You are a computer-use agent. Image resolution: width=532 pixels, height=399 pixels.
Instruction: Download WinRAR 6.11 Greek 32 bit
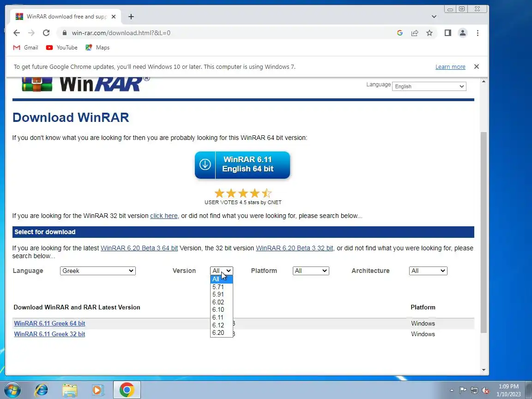49,334
